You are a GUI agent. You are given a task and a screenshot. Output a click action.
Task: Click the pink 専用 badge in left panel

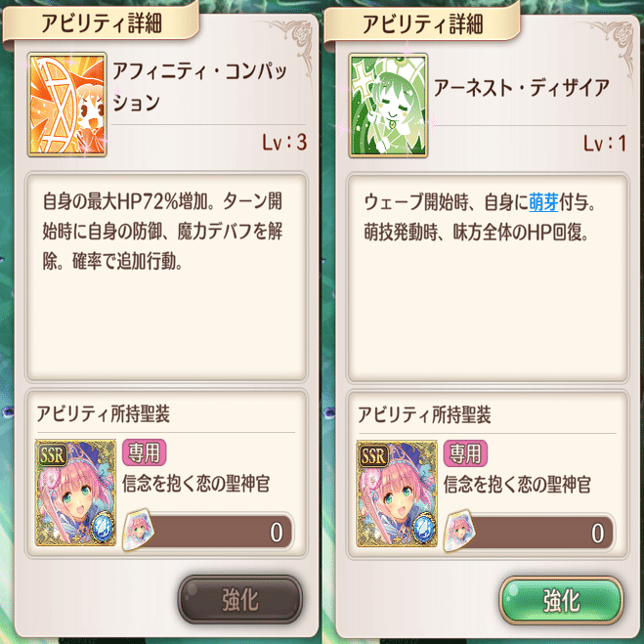click(145, 452)
